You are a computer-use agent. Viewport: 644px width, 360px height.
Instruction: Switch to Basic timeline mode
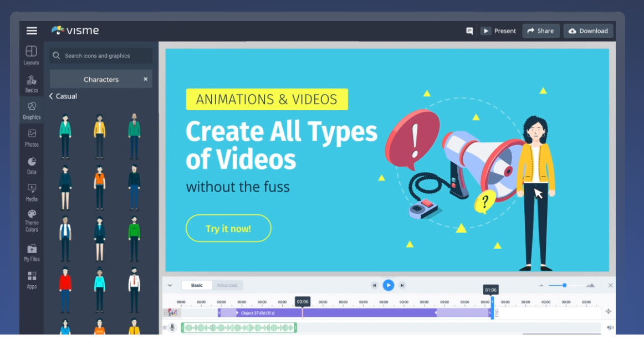click(x=197, y=285)
